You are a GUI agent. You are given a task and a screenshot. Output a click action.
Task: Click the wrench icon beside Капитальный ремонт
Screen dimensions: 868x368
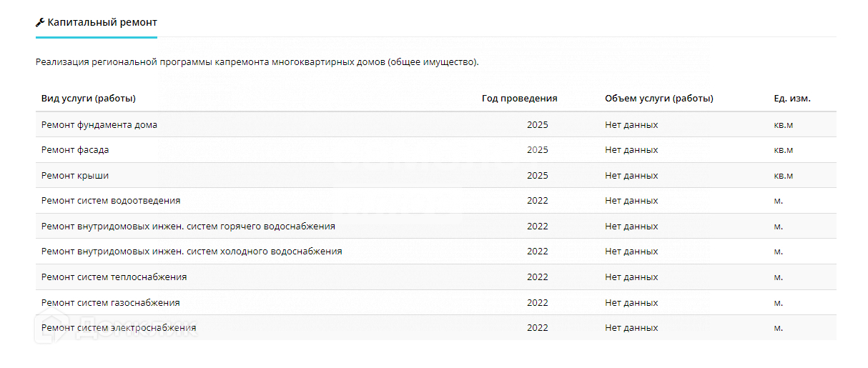pos(40,22)
